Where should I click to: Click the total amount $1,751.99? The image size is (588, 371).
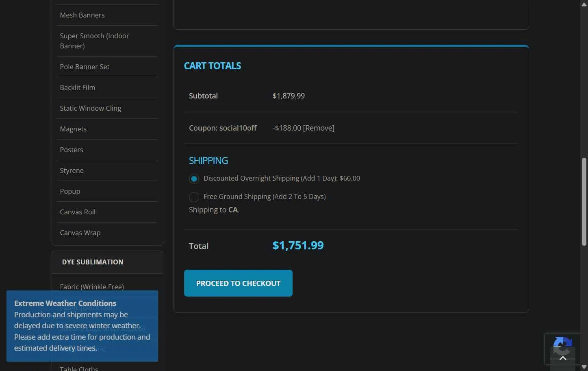coord(298,245)
